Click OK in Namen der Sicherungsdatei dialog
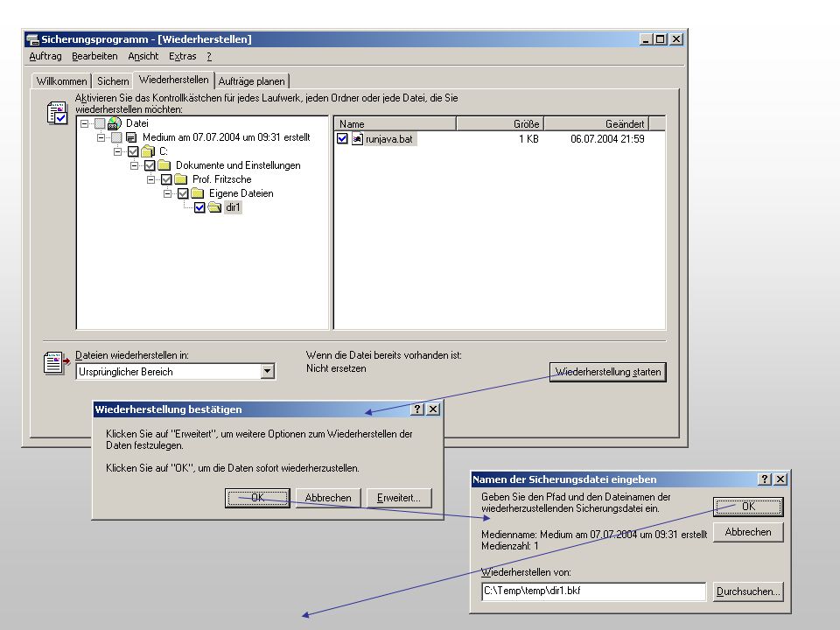Image resolution: width=840 pixels, height=630 pixels. click(x=748, y=507)
